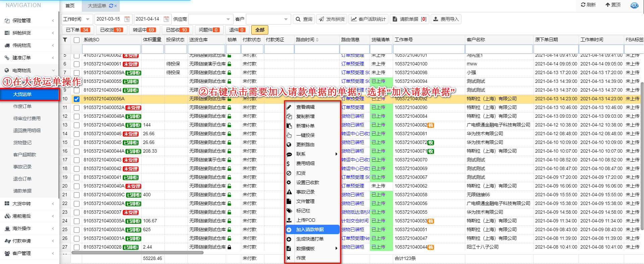Uncheck the checkbox for row 10
Image resolution: width=644 pixels, height=264 pixels.
pyautogui.click(x=76, y=99)
